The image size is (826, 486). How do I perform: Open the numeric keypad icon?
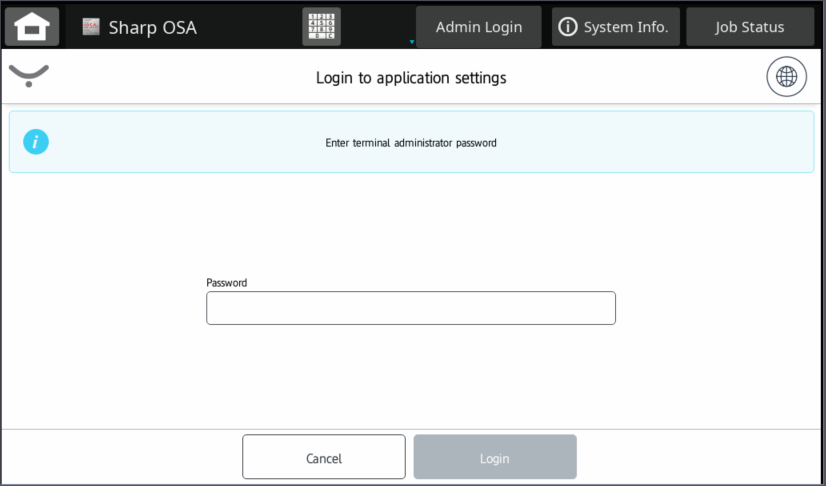pyautogui.click(x=321, y=27)
